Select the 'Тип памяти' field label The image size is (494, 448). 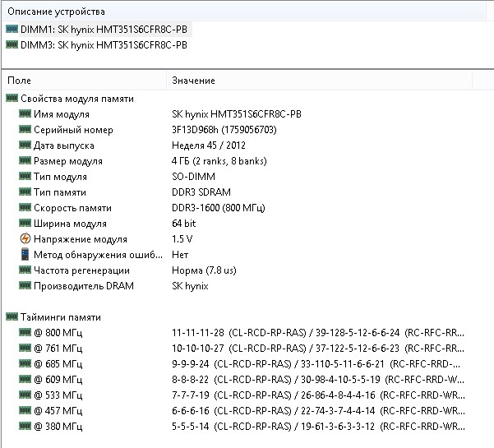pos(60,192)
